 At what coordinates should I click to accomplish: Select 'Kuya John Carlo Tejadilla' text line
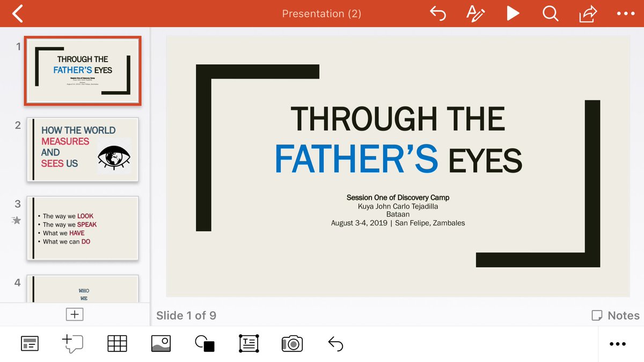pos(398,206)
